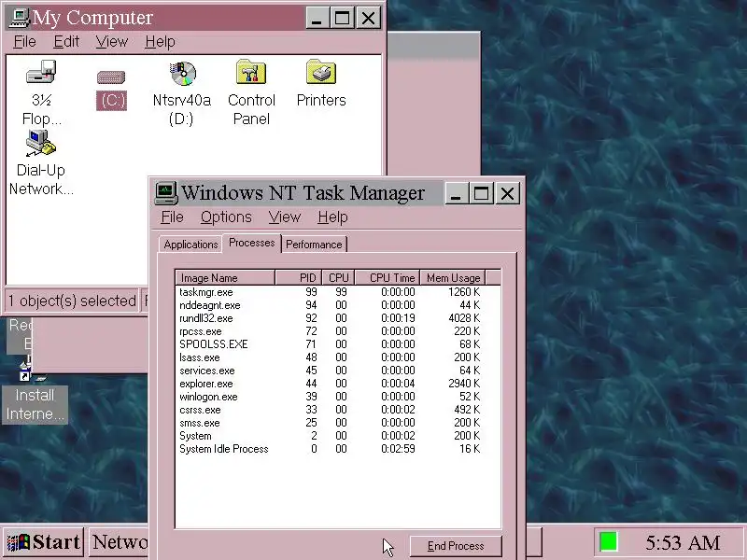Minimize the My Computer window
Viewport: 747px width, 560px height.
[x=317, y=18]
